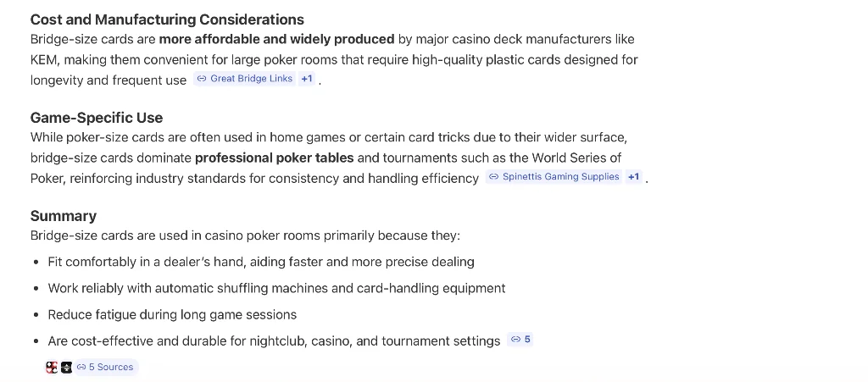
Task: Click the Cost and Manufacturing Considerations heading
Action: point(167,19)
